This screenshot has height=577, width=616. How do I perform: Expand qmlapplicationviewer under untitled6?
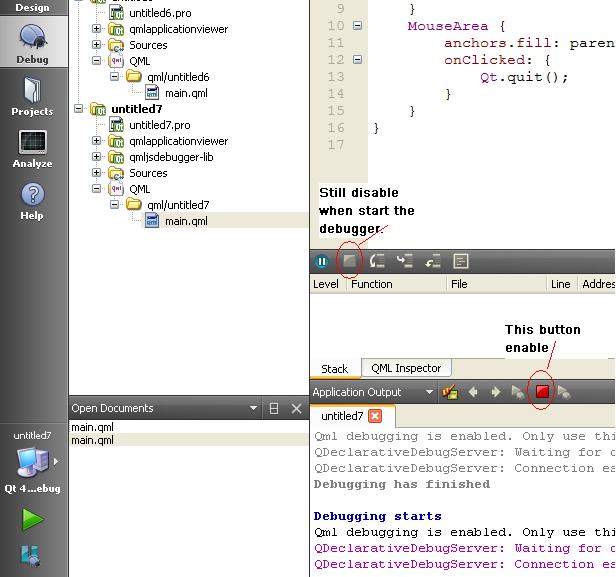tap(96, 29)
